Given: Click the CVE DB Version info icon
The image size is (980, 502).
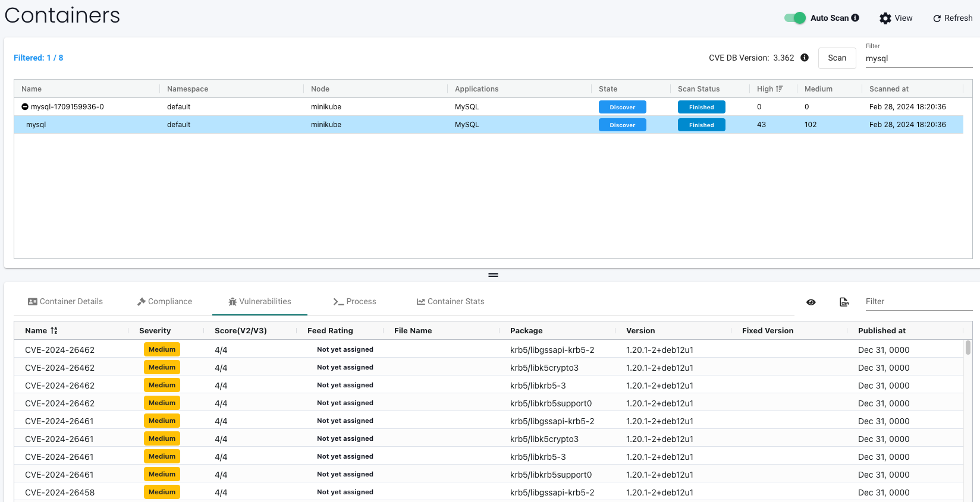Looking at the screenshot, I should [x=805, y=58].
